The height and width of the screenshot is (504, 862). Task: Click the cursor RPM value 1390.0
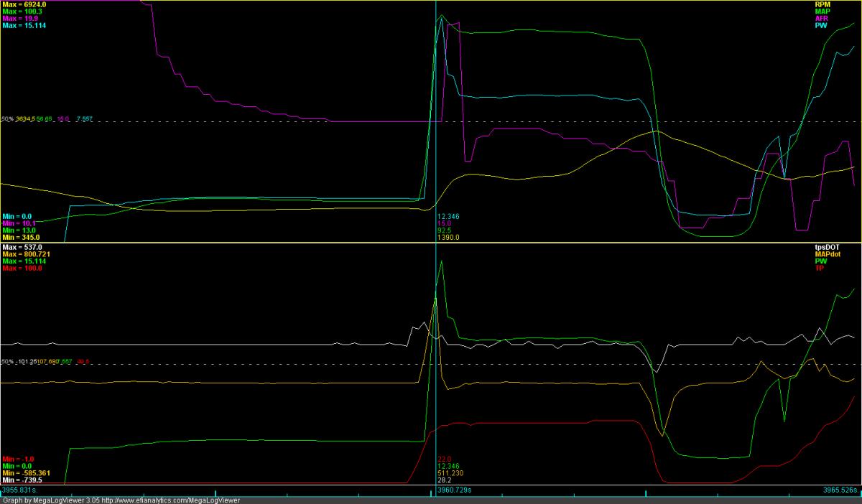point(449,237)
